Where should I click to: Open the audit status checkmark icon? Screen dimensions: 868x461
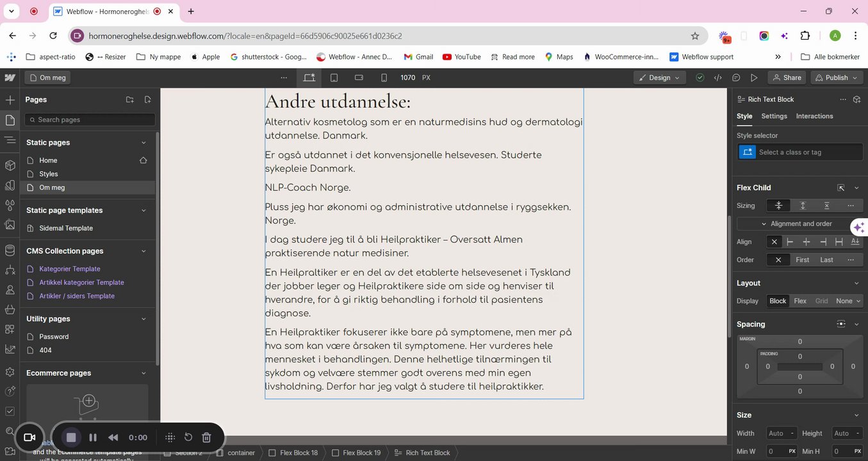pyautogui.click(x=700, y=77)
